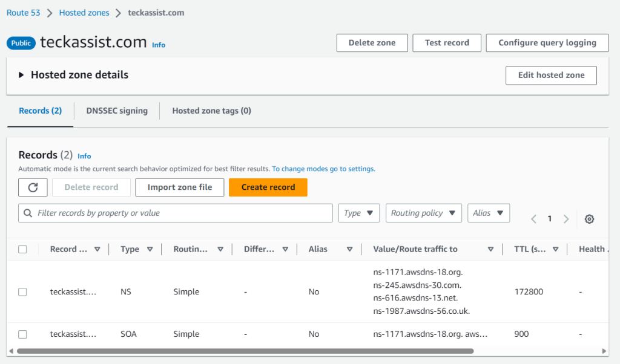Sort by Record name column arrow
The height and width of the screenshot is (364, 620).
97,249
